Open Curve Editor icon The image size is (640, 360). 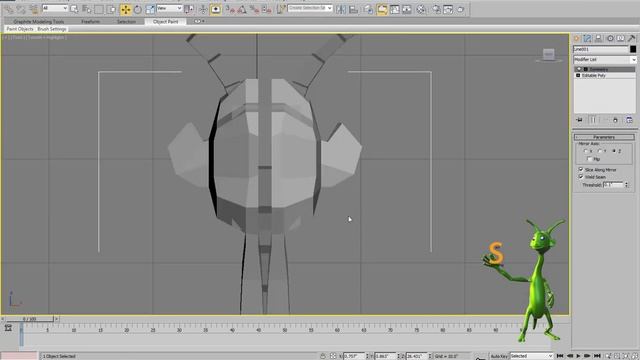(x=394, y=9)
